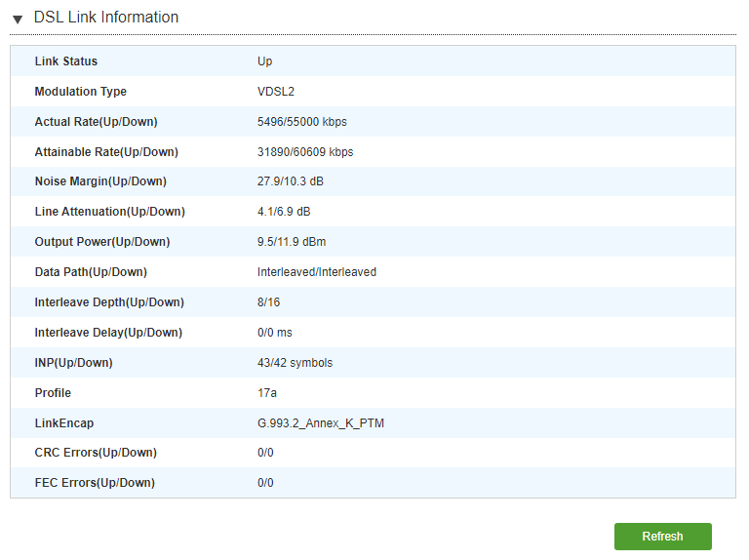Select the LinkEncap label
The image size is (749, 560).
coord(64,423)
